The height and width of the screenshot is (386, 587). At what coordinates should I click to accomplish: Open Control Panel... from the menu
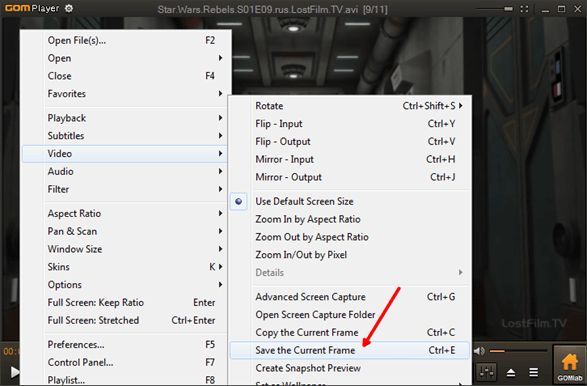125,362
